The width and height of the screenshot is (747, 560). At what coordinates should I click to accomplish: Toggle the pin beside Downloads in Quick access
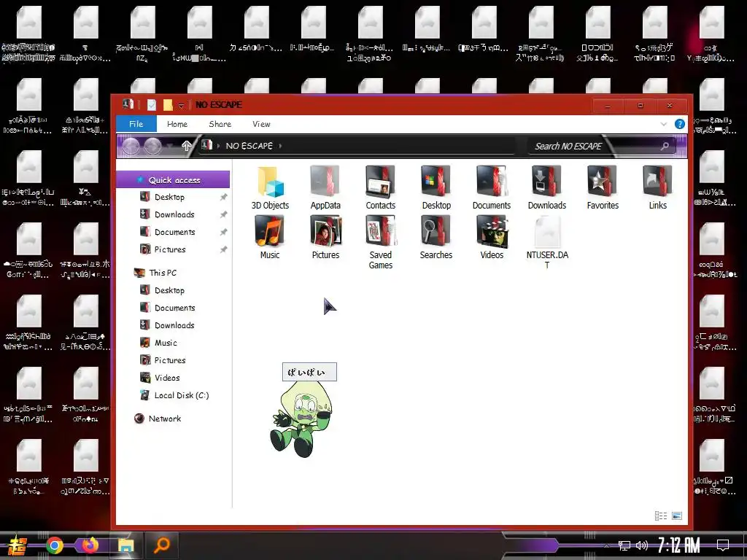click(223, 215)
